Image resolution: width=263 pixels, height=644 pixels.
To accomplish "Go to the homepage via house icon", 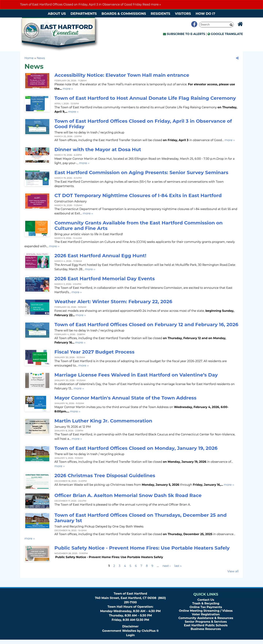I will point(240,24).
